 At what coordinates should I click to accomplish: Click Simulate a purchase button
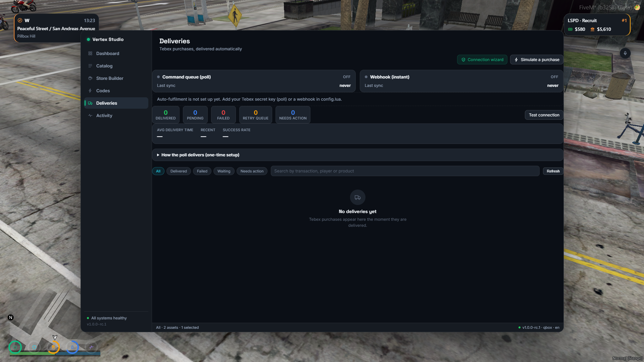tap(537, 60)
